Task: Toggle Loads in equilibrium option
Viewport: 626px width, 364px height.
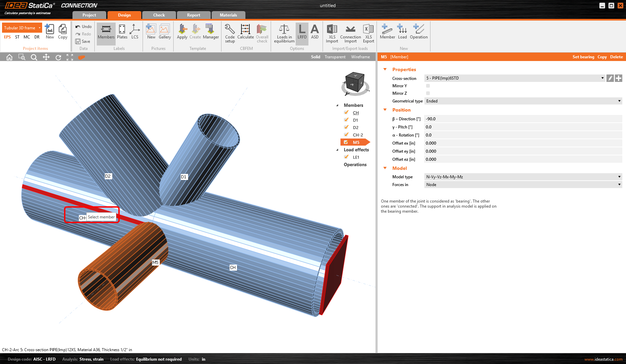Action: coord(284,33)
